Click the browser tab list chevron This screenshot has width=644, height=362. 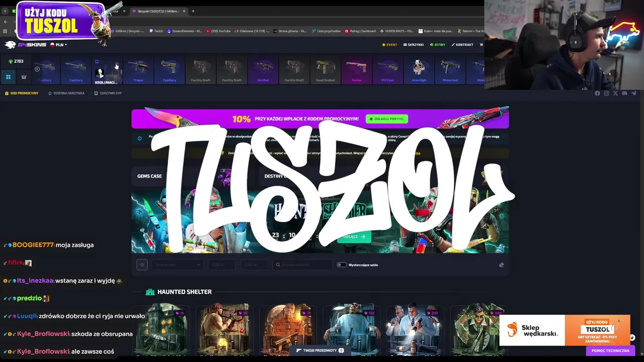click(x=5, y=11)
